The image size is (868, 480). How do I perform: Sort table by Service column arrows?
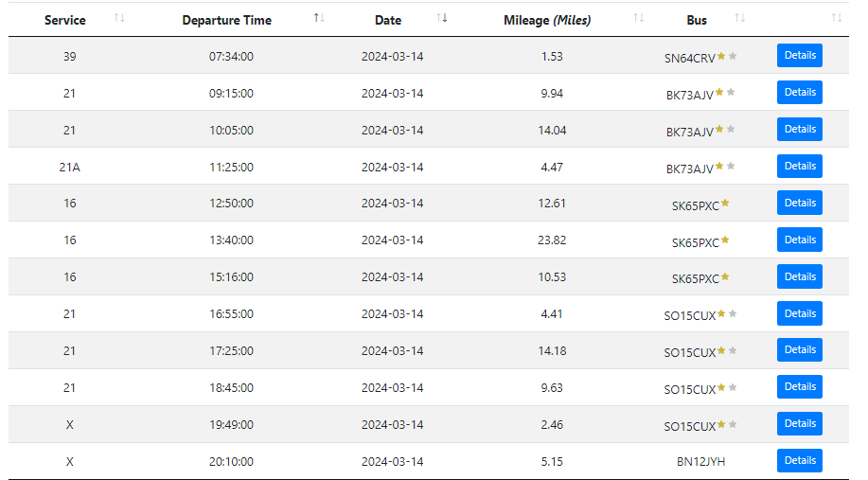tap(119, 19)
